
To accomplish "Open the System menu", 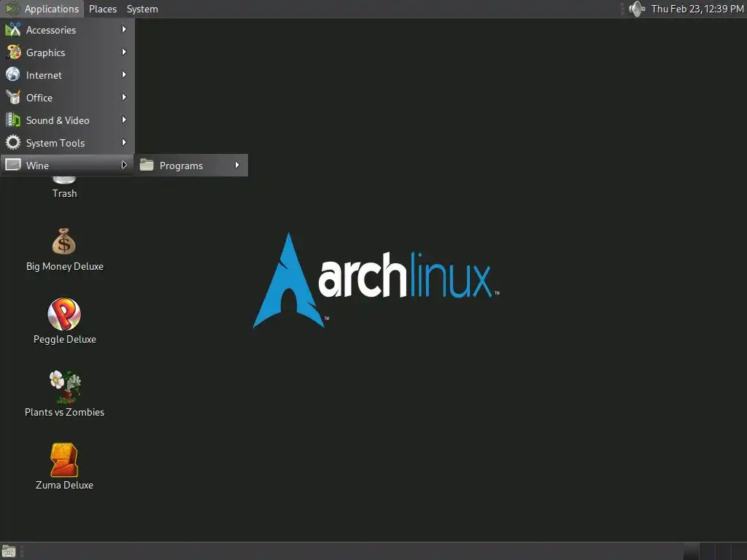I will [142, 9].
